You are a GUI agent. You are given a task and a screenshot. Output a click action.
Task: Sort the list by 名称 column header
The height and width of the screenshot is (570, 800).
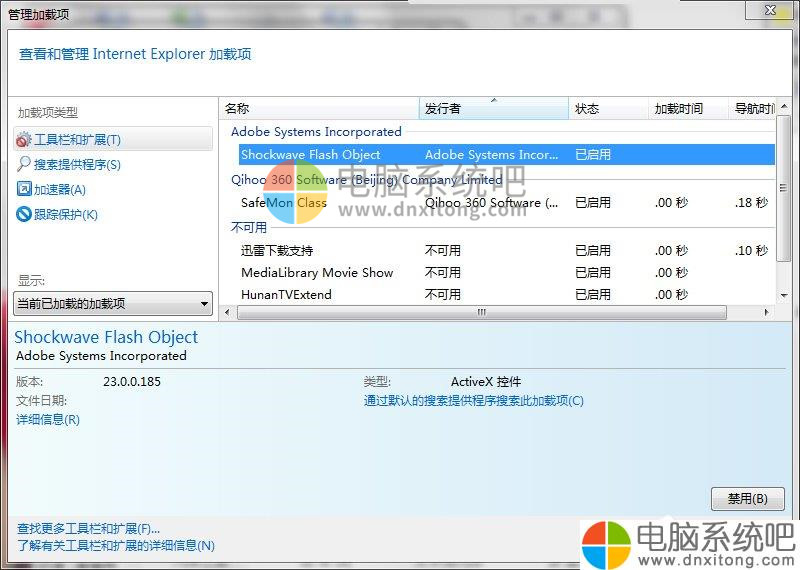coord(318,108)
